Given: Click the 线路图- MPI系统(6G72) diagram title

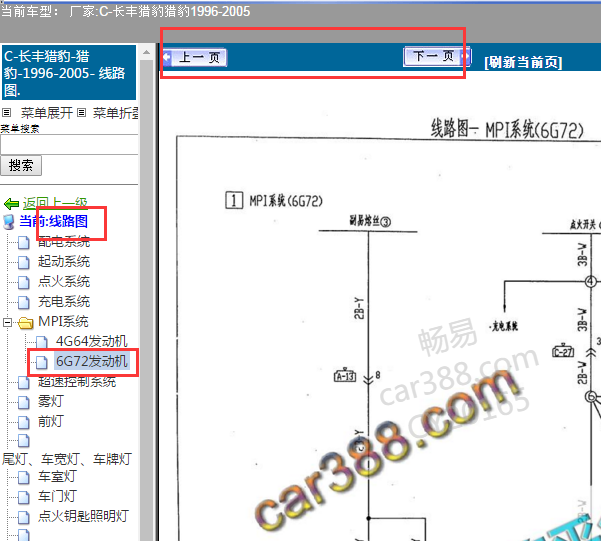Looking at the screenshot, I should 507,129.
